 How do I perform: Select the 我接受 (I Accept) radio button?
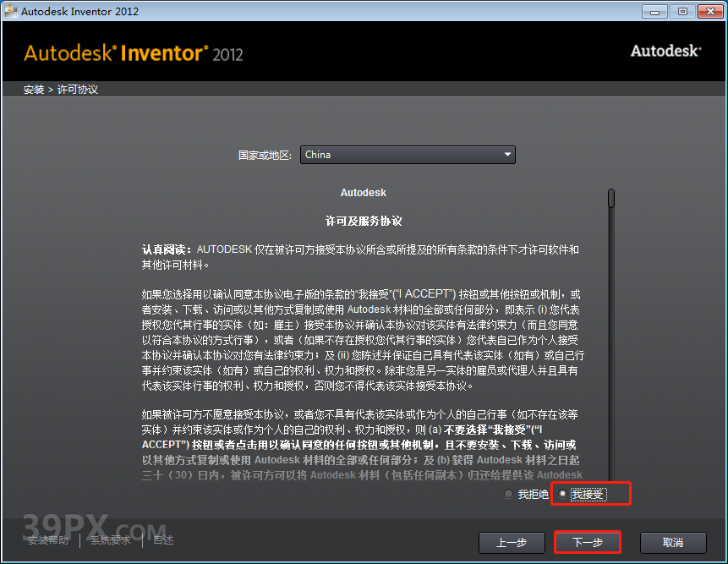pyautogui.click(x=563, y=494)
